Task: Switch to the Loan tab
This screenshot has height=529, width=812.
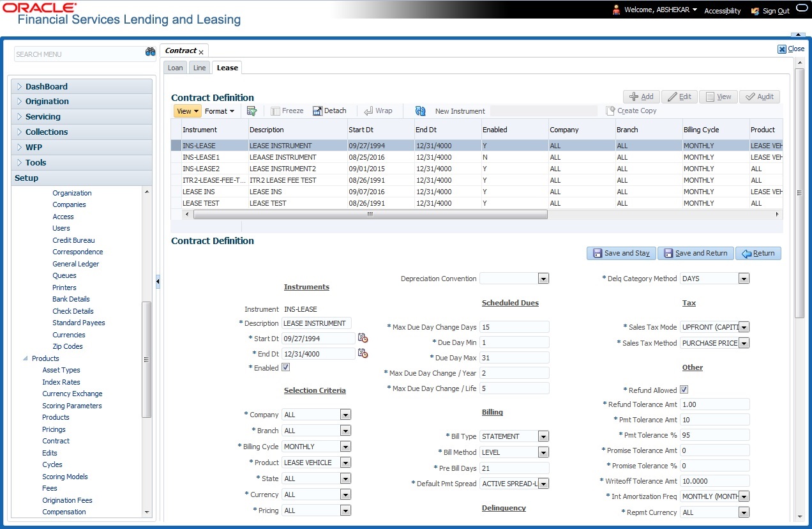Action: pos(175,68)
